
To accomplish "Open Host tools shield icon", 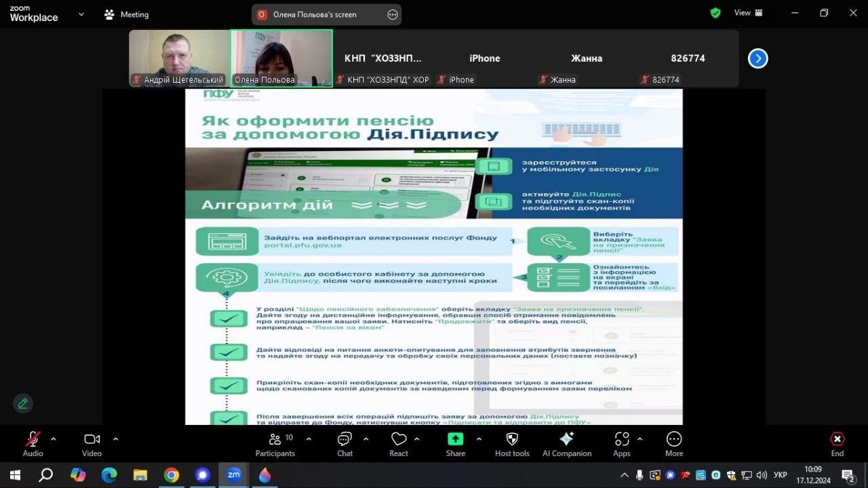I will [512, 444].
